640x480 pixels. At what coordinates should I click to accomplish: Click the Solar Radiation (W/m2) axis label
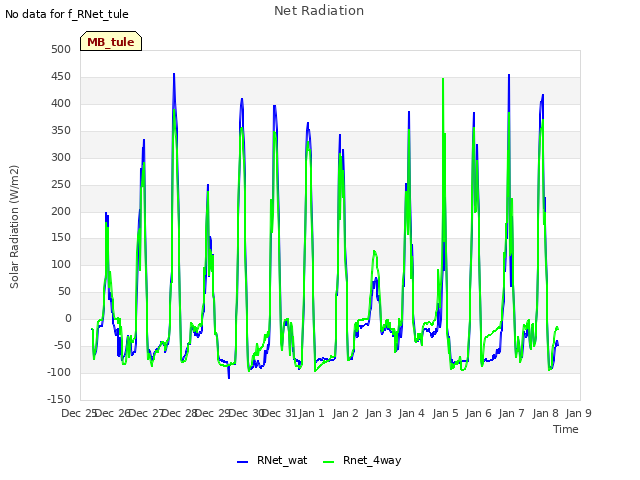(x=14, y=227)
